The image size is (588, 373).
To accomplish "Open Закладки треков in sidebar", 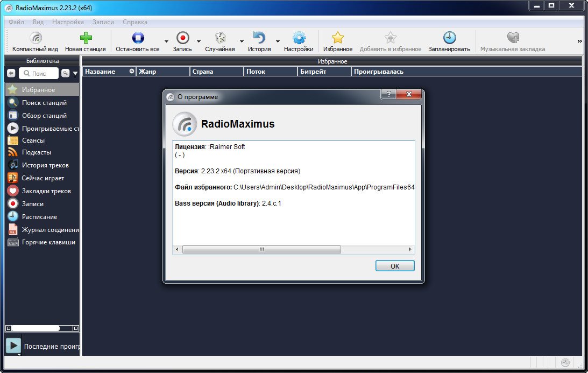I will pyautogui.click(x=42, y=191).
